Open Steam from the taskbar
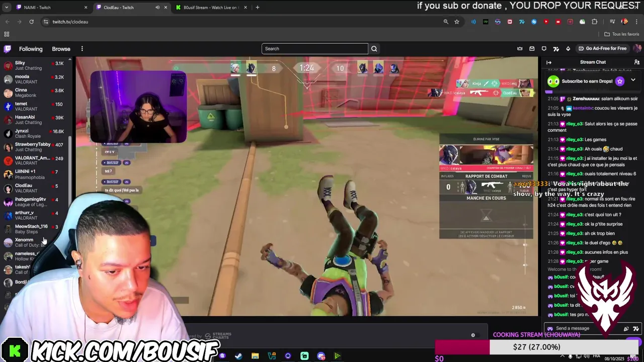Screen dimensions: 644x362 pos(238,356)
